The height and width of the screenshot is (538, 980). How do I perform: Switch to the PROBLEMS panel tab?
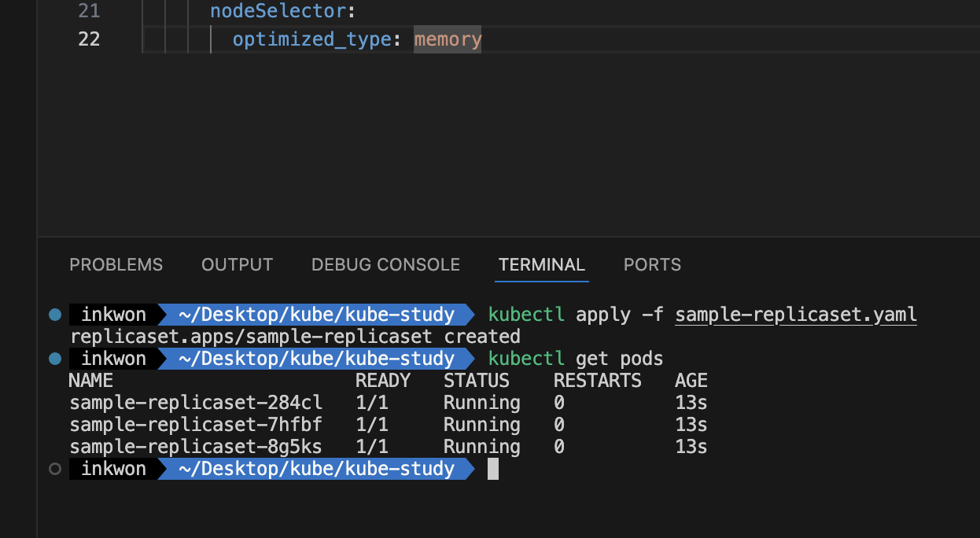(x=116, y=265)
